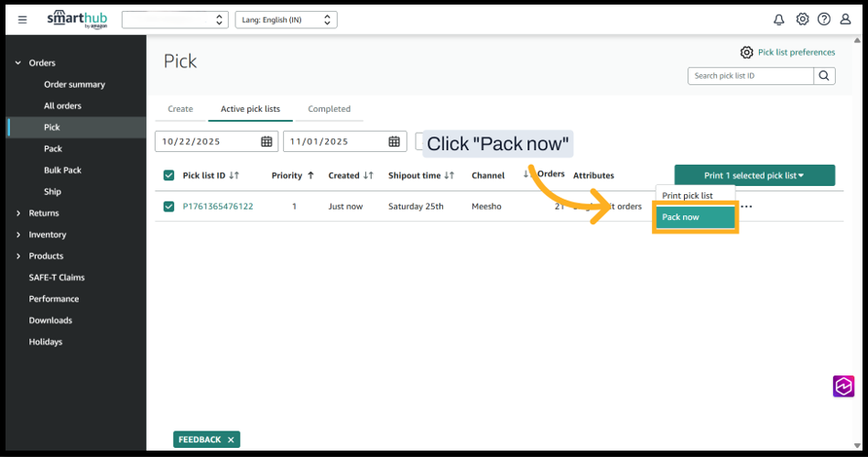
Task: Click the notifications bell icon
Action: coord(779,19)
